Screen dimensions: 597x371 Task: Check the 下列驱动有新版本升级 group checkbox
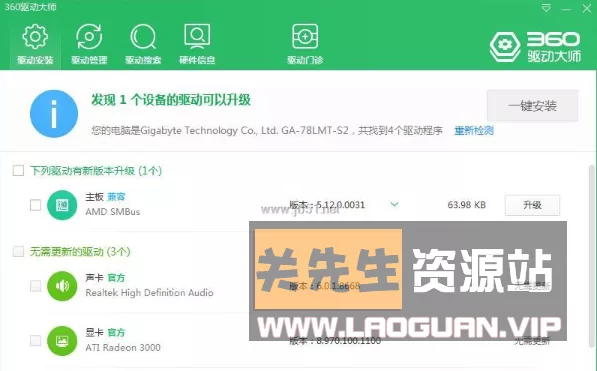click(x=18, y=170)
